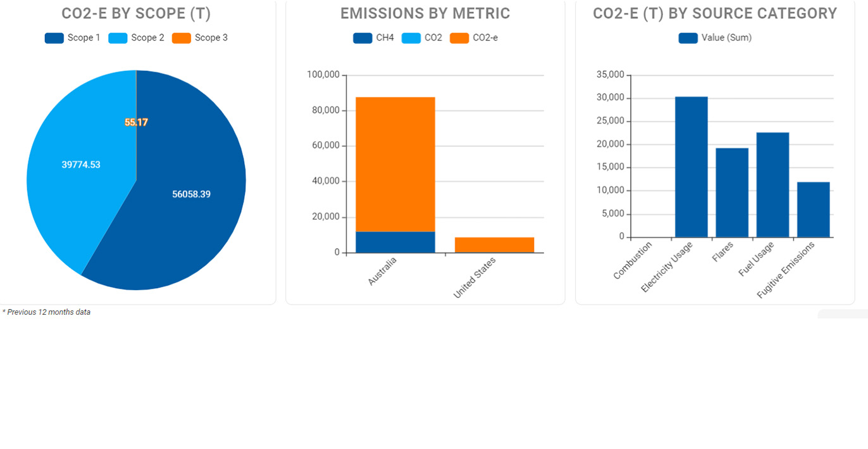
Task: Click the 35,000 y-axis value
Action: (x=611, y=75)
